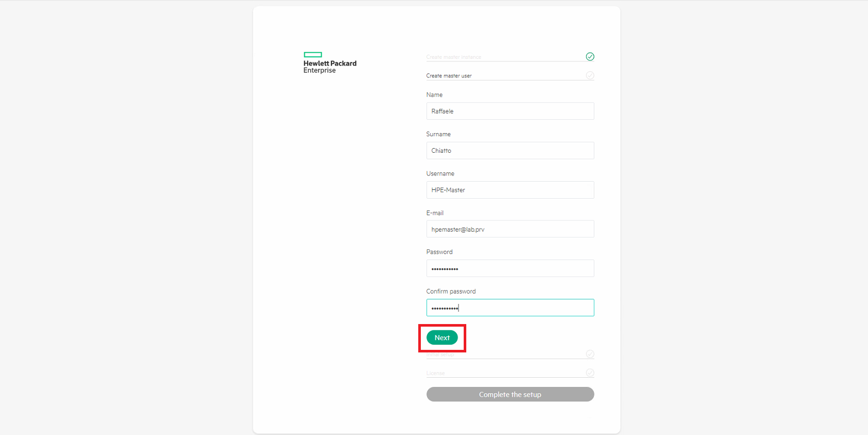Click the Confirm password label
868x435 pixels.
[451, 292]
